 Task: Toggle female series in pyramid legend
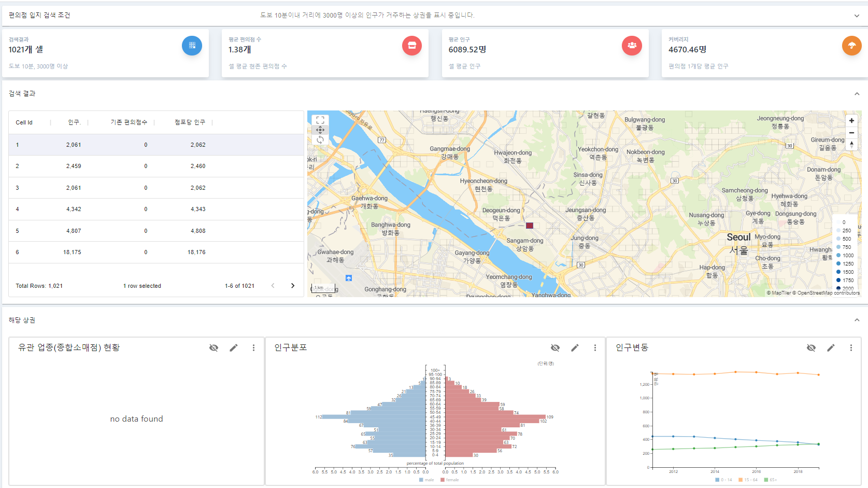tap(449, 480)
